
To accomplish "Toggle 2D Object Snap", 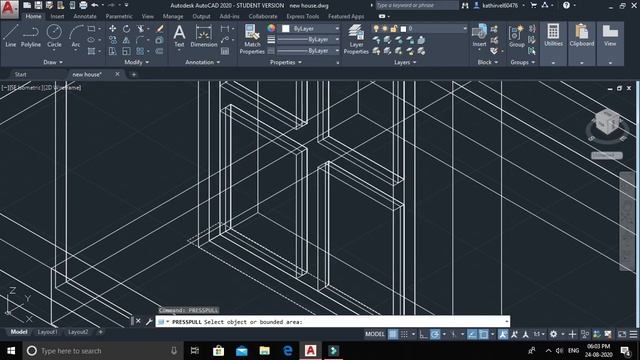I will tap(483, 334).
